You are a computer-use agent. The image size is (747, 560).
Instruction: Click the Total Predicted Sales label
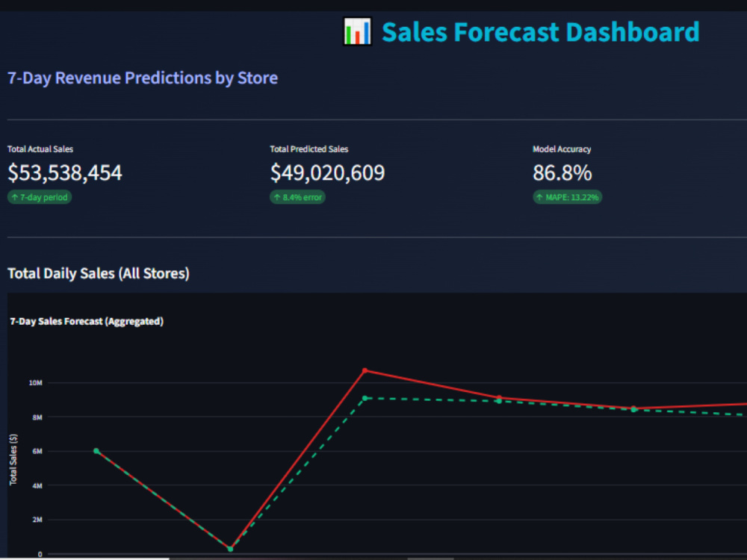(309, 149)
